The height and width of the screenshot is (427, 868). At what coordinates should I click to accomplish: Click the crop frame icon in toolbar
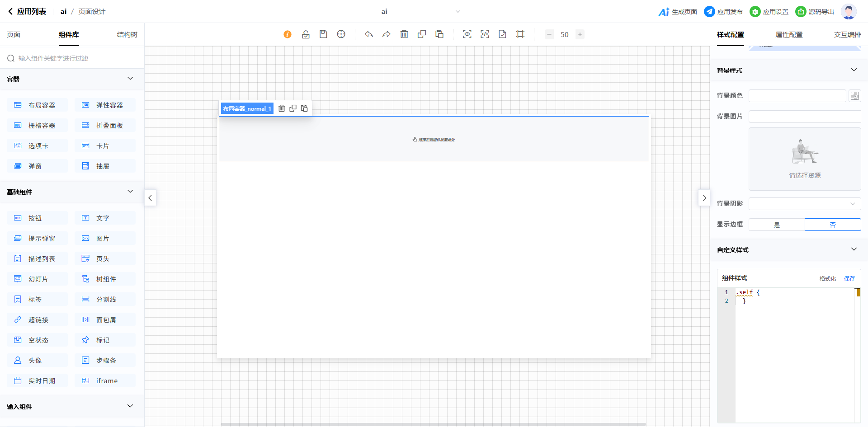520,34
